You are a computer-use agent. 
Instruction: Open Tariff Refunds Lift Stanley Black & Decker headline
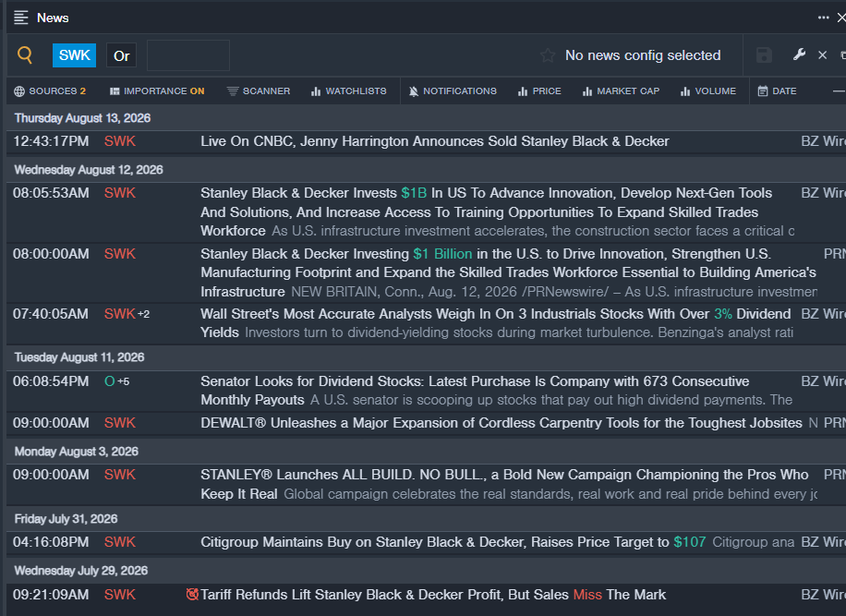point(433,595)
